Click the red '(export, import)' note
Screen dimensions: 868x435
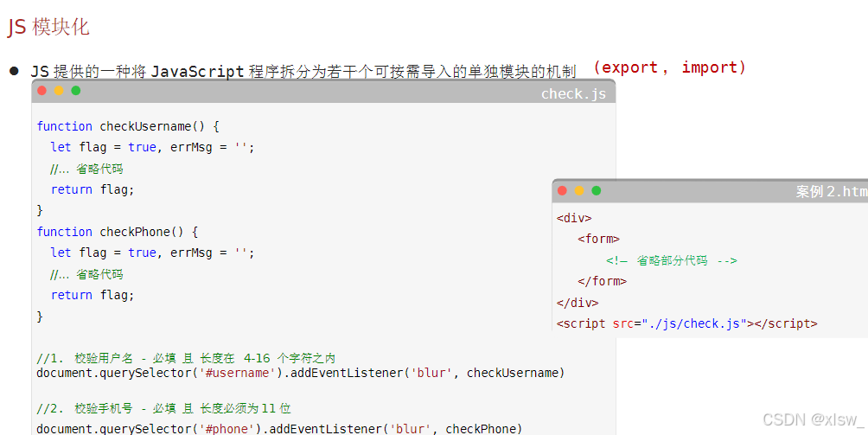[x=669, y=67]
